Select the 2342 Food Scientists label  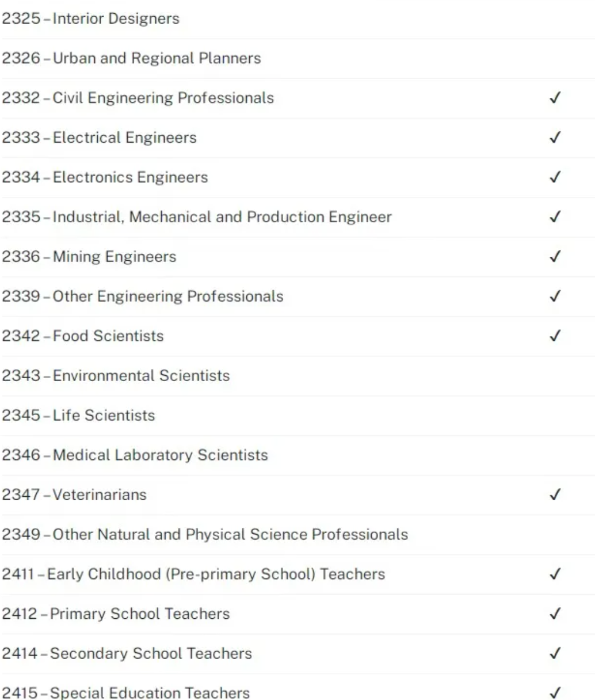pos(82,336)
